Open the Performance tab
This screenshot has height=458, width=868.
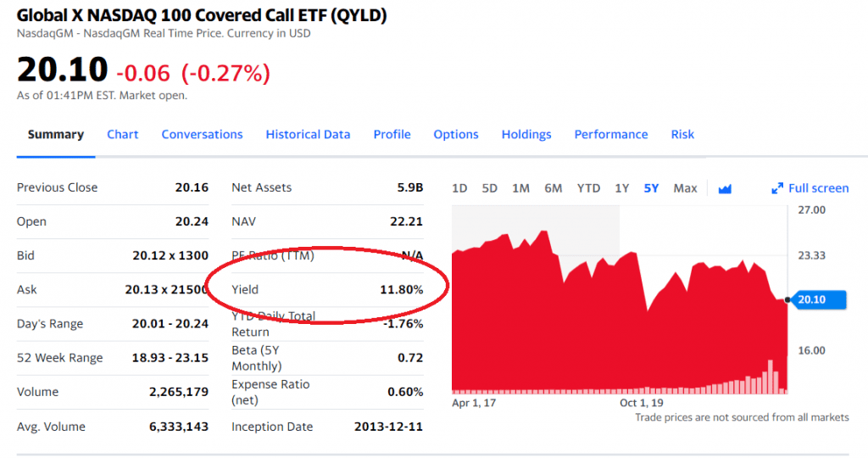pyautogui.click(x=611, y=134)
